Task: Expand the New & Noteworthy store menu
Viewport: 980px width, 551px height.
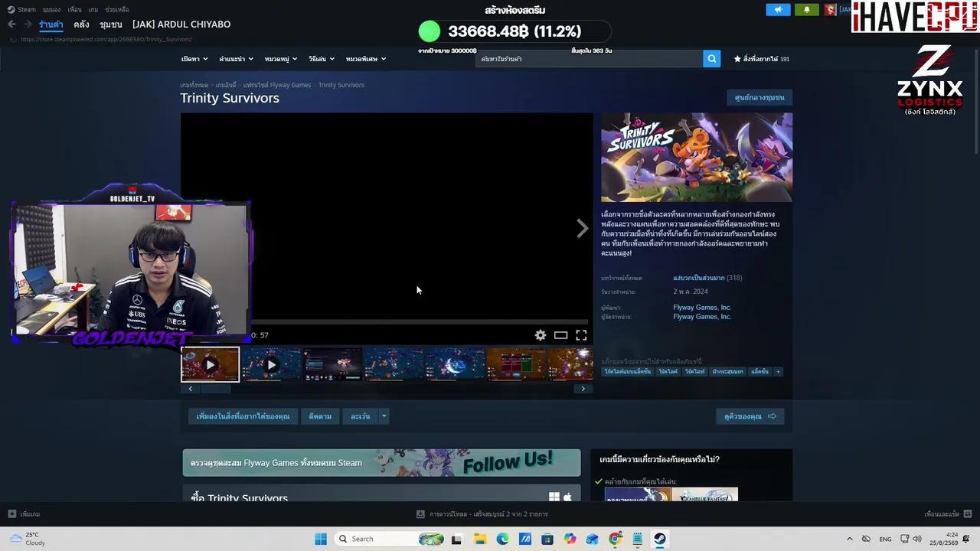Action: [236, 59]
